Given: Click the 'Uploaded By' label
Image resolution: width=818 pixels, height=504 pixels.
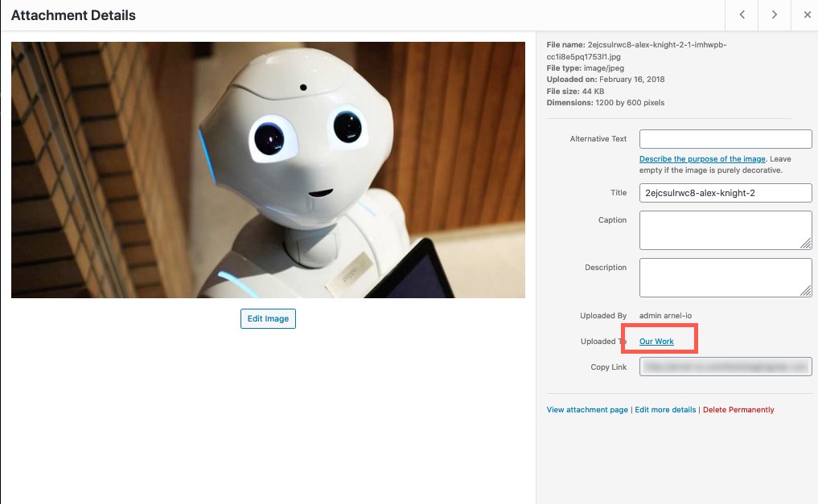Looking at the screenshot, I should [x=603, y=316].
